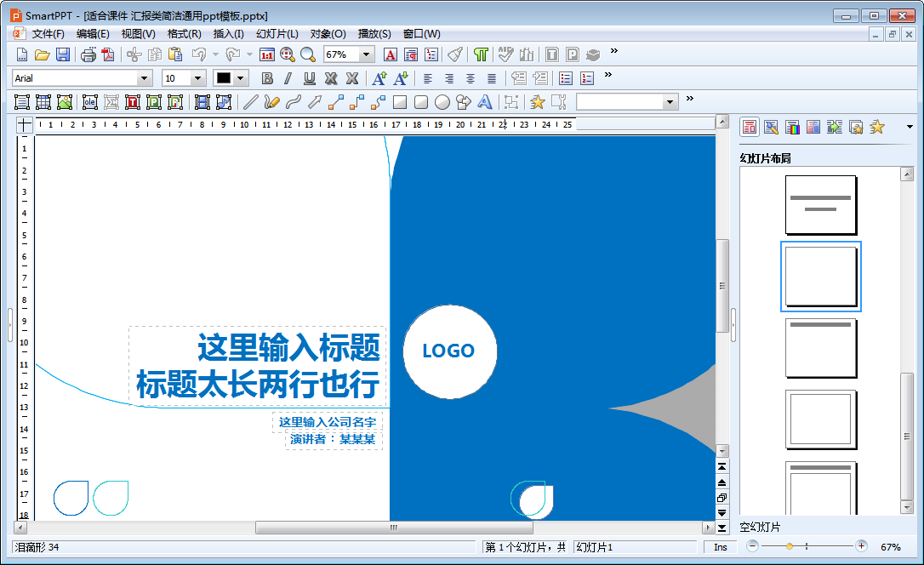Select the title slide layout thumbnail
924x565 pixels.
(x=821, y=205)
